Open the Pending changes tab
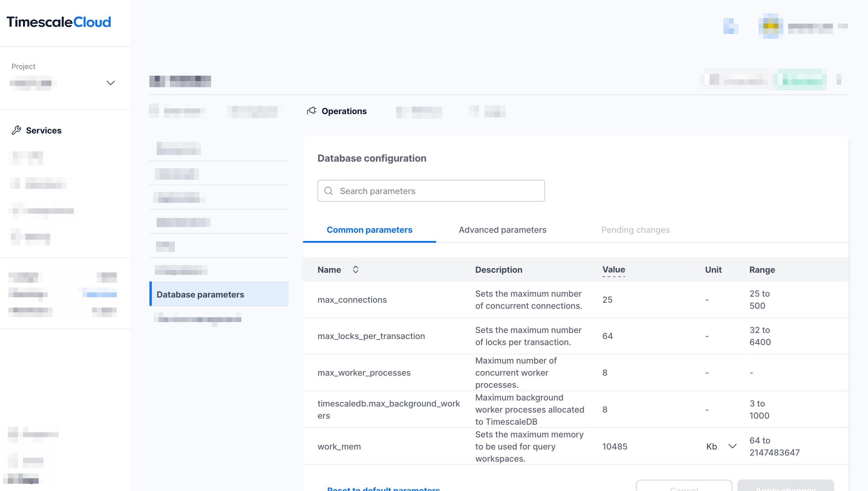868x491 pixels. 635,230
